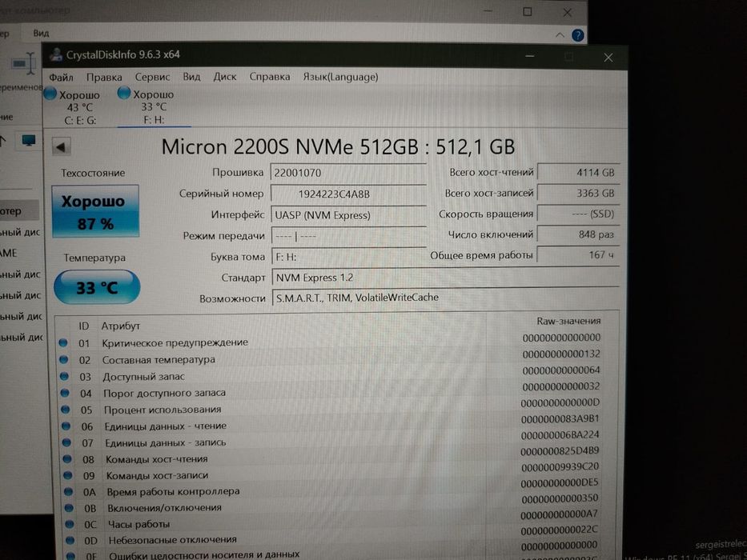Open the Правка menu
The height and width of the screenshot is (560, 747).
coord(104,77)
